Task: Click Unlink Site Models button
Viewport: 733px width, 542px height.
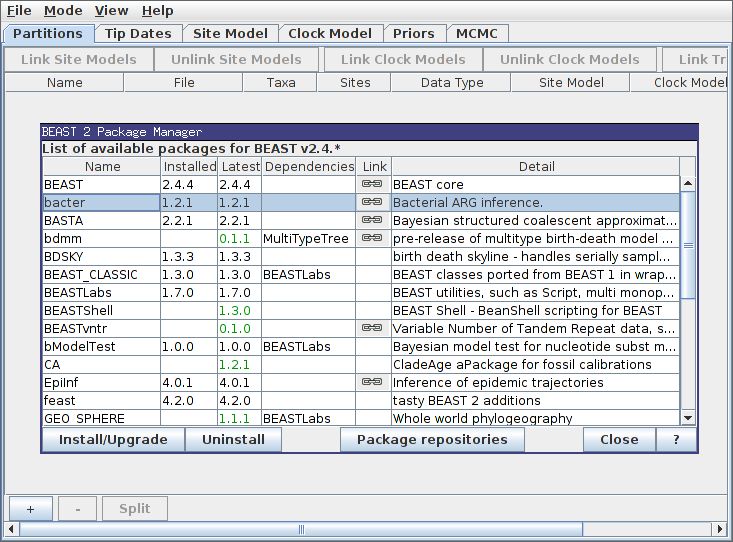Action: pos(236,59)
